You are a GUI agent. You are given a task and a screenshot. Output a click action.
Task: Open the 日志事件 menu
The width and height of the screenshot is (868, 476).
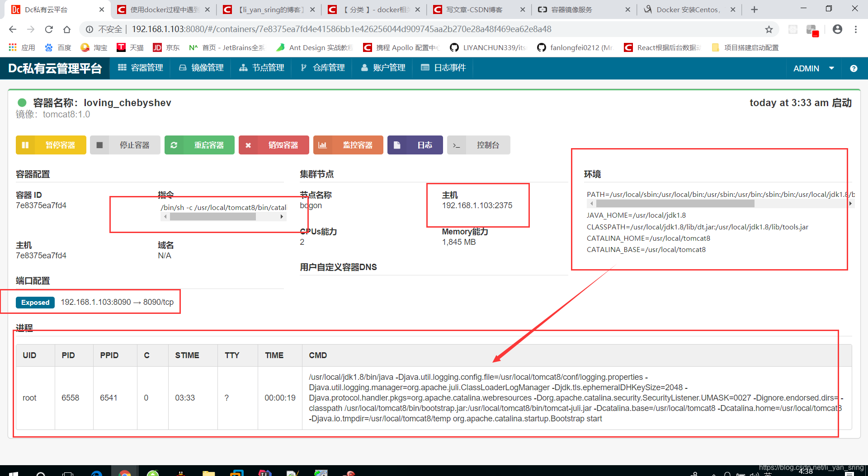(443, 68)
